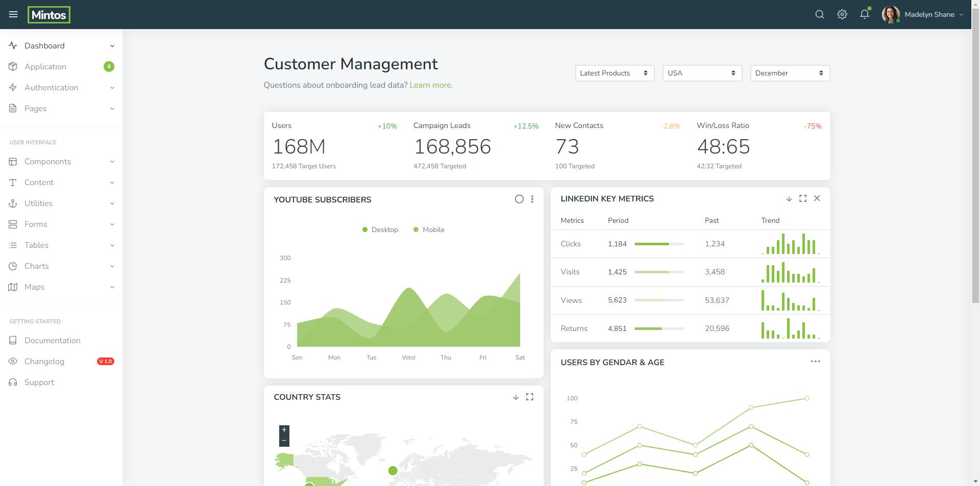Click the Learn more link
The height and width of the screenshot is (486, 980).
[x=431, y=85]
